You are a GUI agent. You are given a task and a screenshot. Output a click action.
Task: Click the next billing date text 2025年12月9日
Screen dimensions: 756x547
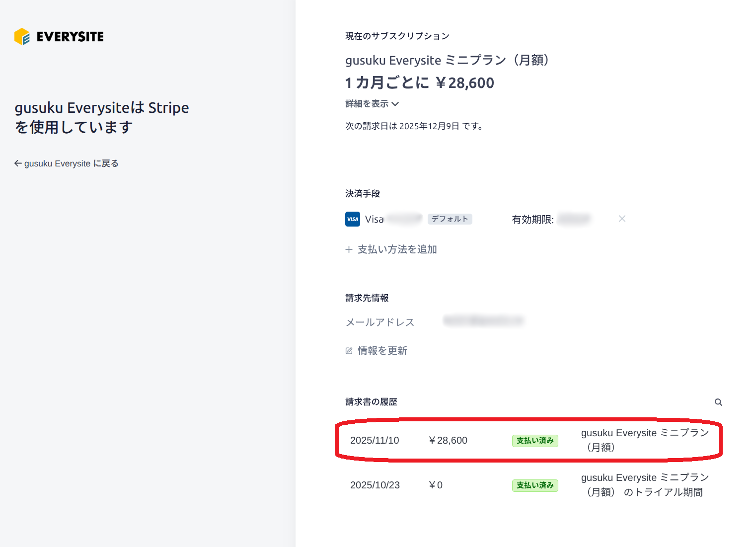point(429,126)
